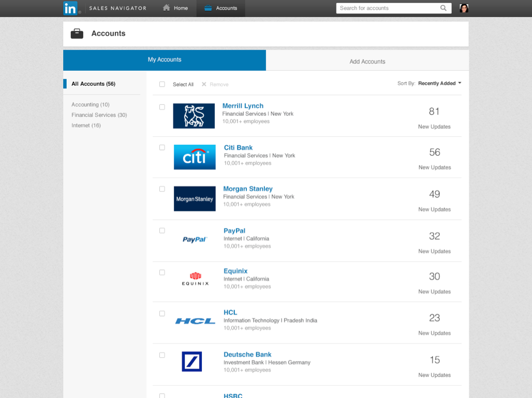Open the PayPal logo

pos(195,240)
